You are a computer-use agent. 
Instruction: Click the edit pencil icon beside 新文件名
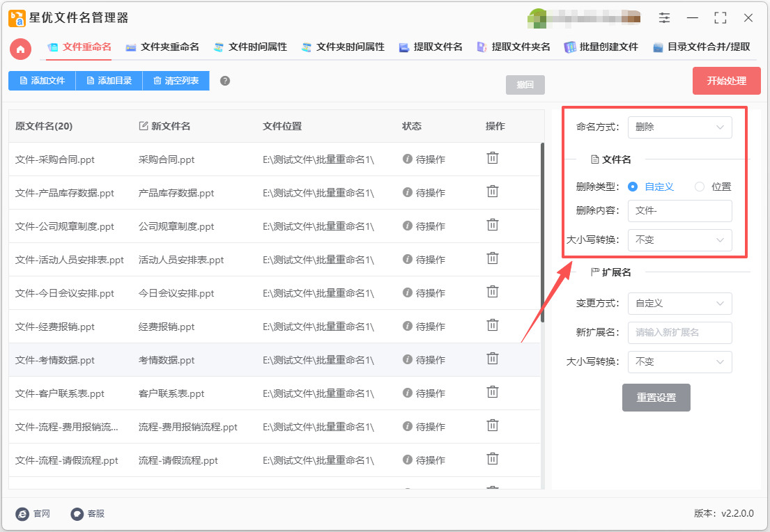coord(144,126)
